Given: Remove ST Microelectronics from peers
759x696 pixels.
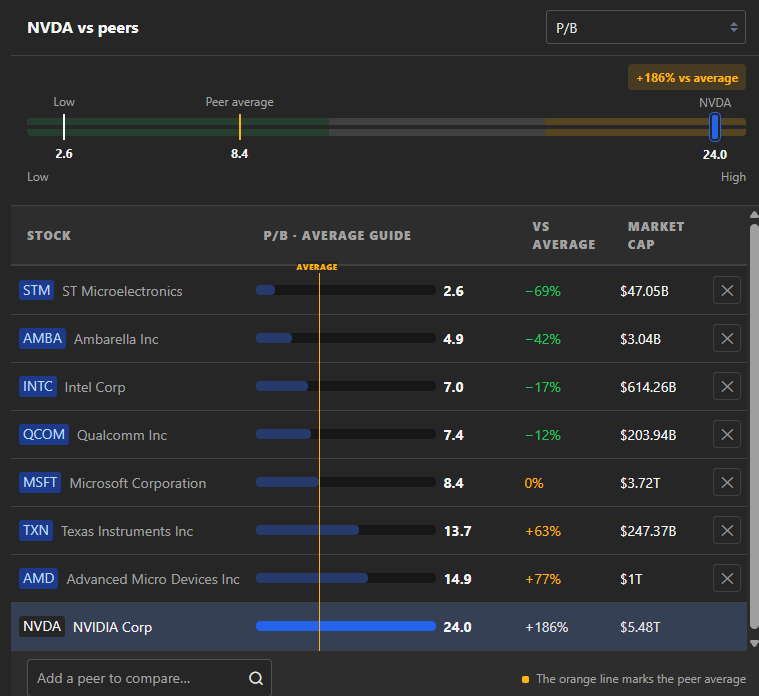Looking at the screenshot, I should pos(727,290).
